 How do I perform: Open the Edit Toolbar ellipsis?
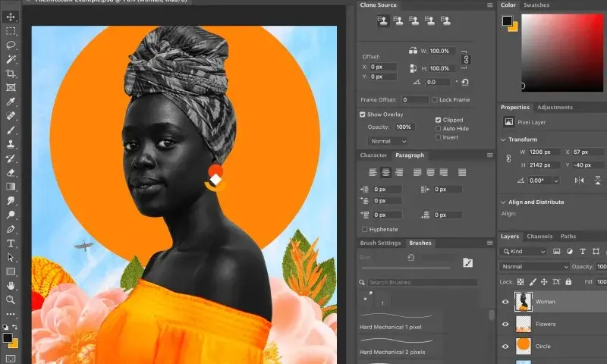(11, 314)
